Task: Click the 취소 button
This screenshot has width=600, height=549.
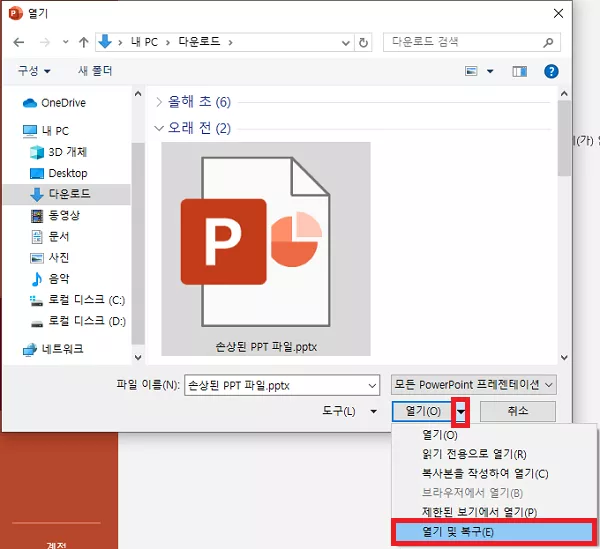Action: [518, 411]
